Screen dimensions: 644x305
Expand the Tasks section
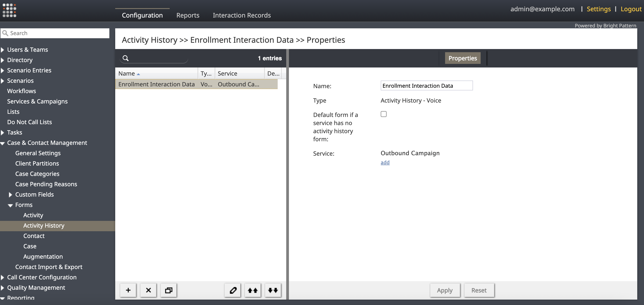(2, 132)
